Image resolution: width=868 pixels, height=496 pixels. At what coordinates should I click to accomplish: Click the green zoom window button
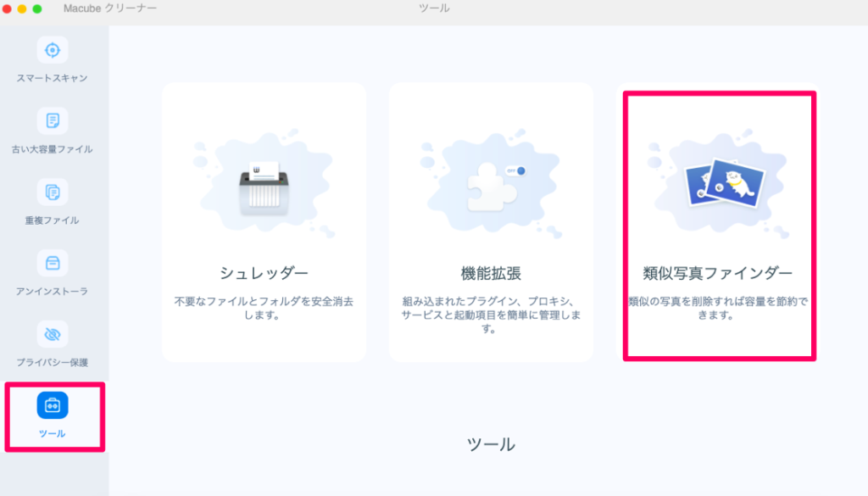pyautogui.click(x=37, y=8)
